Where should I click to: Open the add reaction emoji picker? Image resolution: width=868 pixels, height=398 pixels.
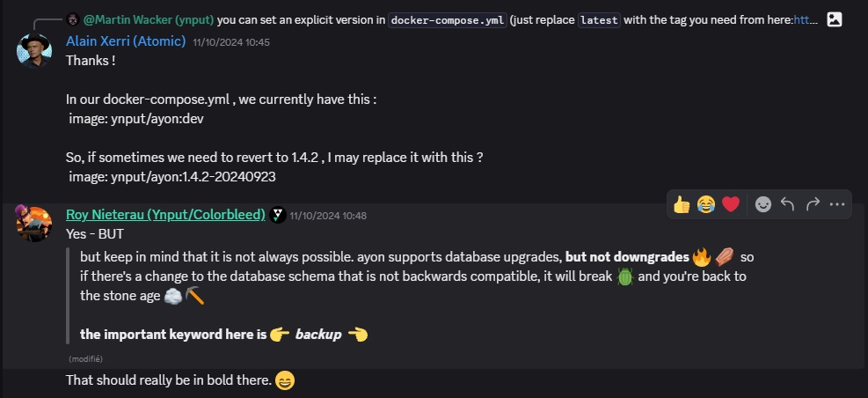[762, 204]
